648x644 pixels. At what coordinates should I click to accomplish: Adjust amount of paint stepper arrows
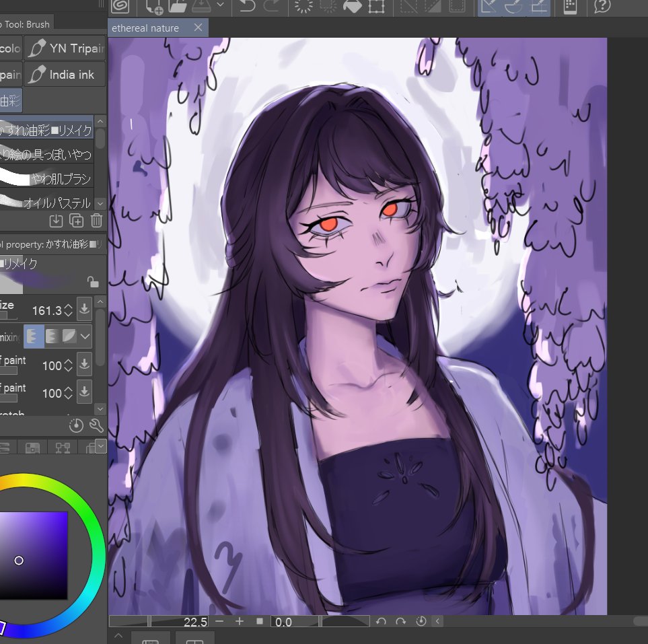(69, 365)
